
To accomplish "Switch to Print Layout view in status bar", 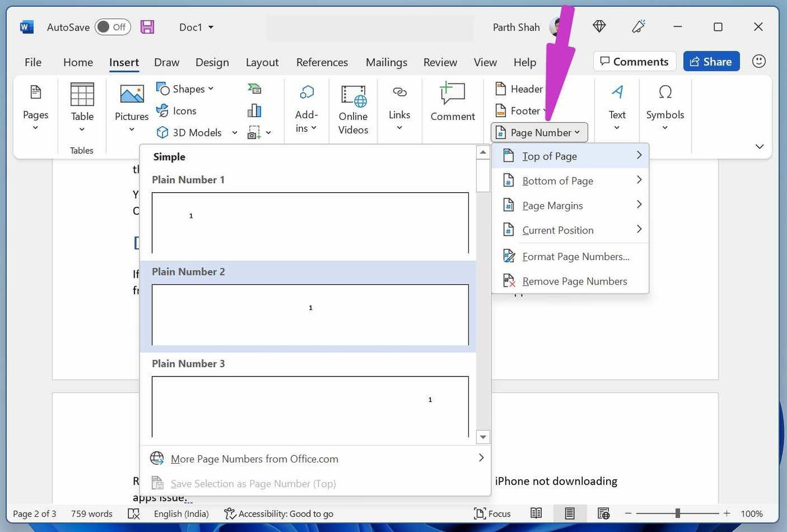I will tap(569, 513).
